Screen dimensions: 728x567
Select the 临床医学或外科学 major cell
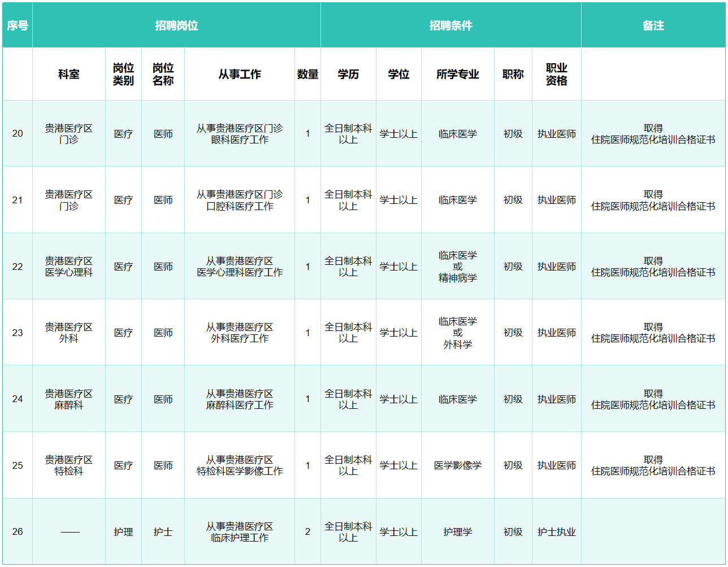(x=457, y=333)
